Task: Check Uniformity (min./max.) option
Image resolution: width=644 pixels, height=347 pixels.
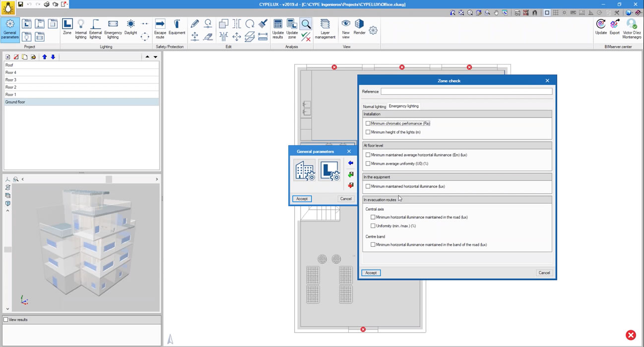Action: pyautogui.click(x=373, y=226)
